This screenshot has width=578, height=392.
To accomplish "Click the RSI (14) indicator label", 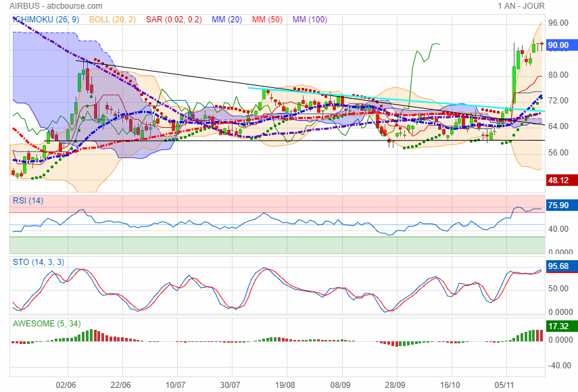I will [28, 201].
